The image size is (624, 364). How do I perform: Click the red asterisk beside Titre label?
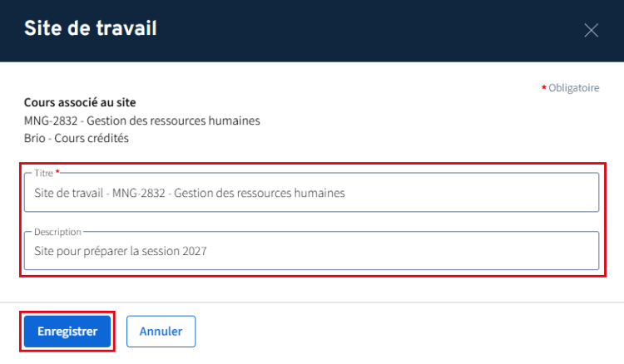point(57,173)
